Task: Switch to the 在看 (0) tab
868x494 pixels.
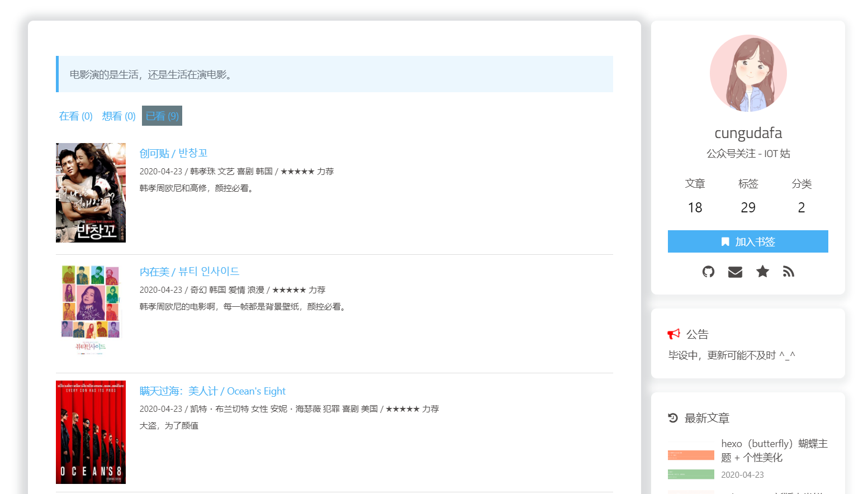Action: tap(75, 116)
